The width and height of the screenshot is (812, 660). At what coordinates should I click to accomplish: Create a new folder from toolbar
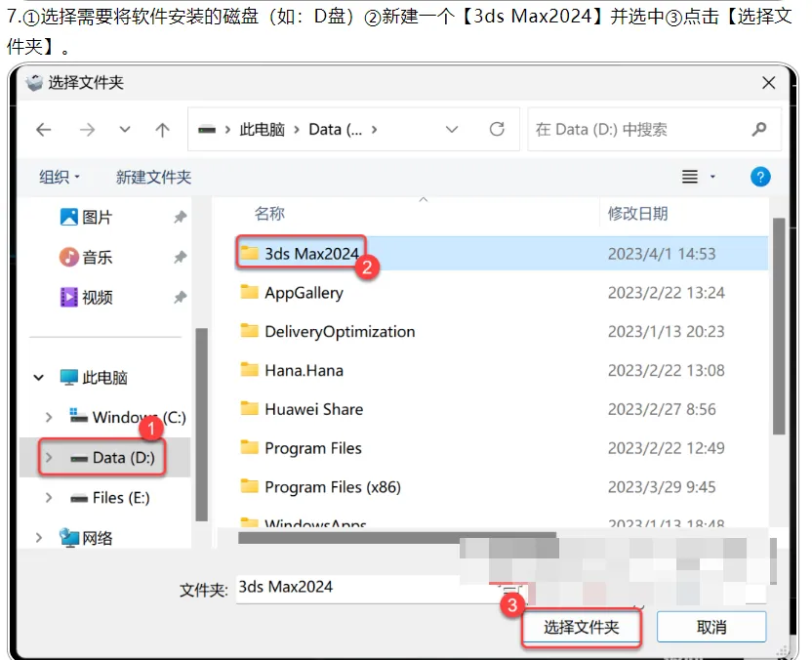[x=153, y=177]
